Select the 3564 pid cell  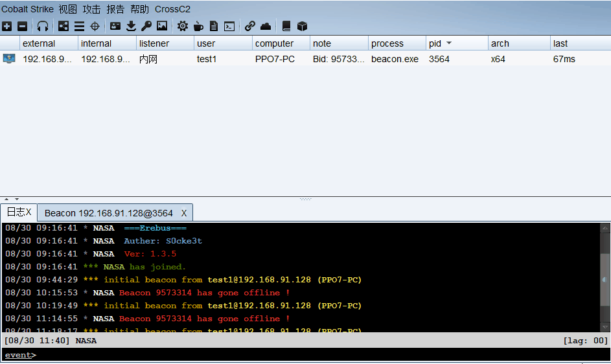click(x=439, y=59)
